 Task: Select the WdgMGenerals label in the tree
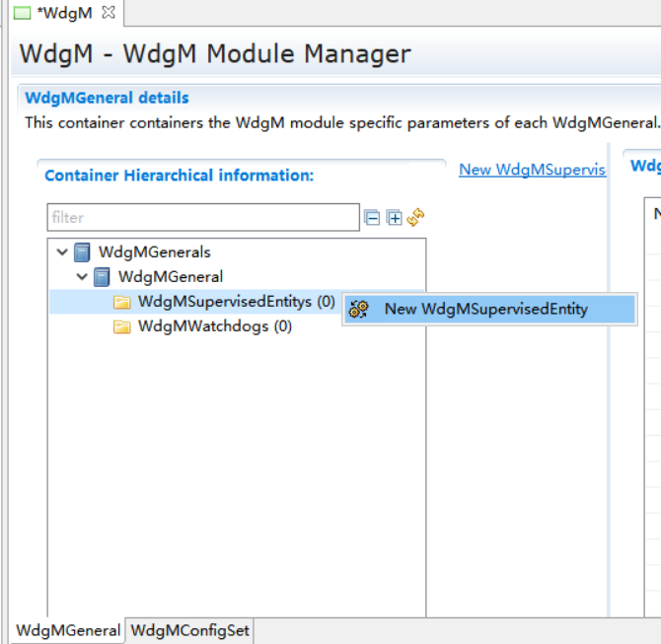[x=154, y=251]
